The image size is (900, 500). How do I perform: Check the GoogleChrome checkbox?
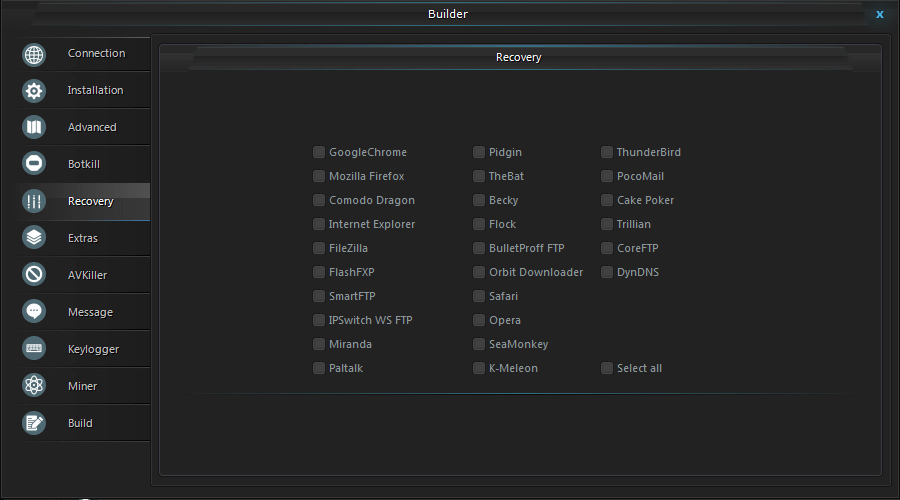pos(319,152)
